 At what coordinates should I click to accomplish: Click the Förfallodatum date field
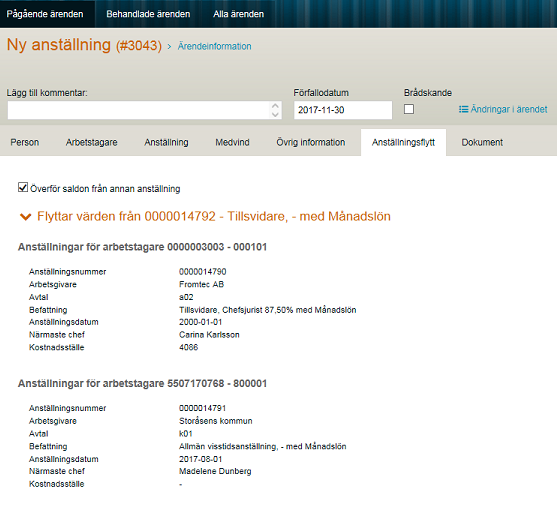coord(343,110)
